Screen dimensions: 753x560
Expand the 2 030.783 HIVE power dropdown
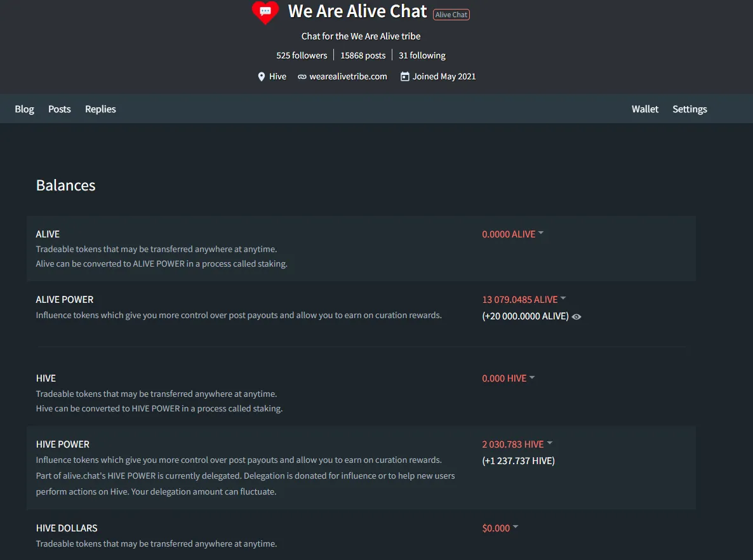[517, 444]
